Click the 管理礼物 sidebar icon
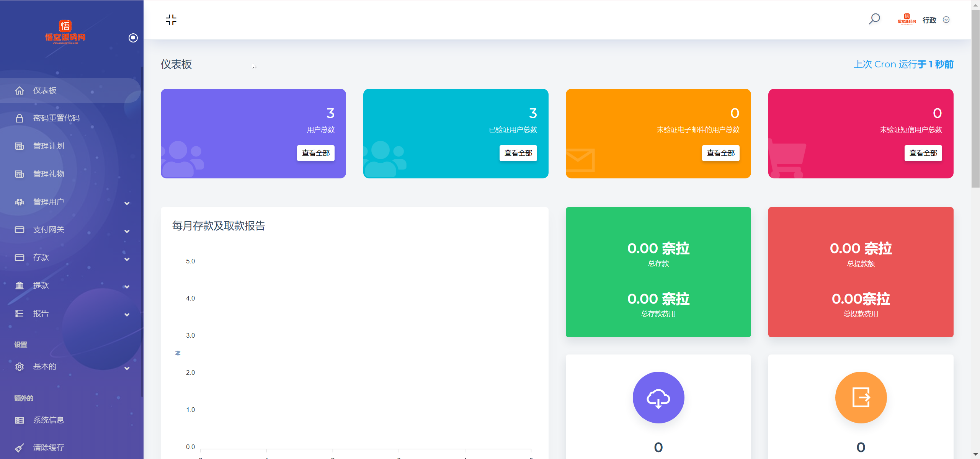 click(20, 174)
